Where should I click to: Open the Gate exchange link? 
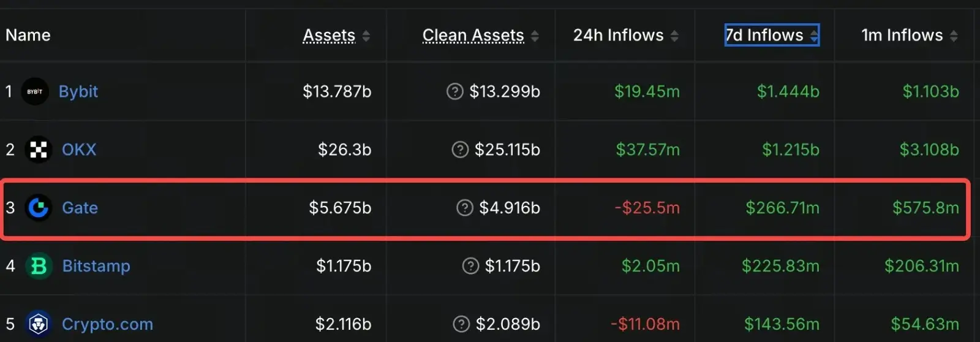[80, 208]
